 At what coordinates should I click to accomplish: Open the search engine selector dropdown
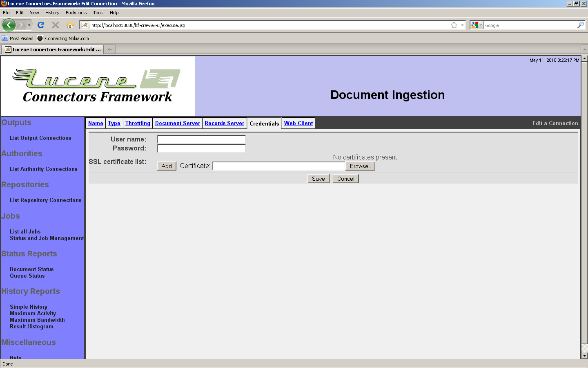[x=476, y=25]
